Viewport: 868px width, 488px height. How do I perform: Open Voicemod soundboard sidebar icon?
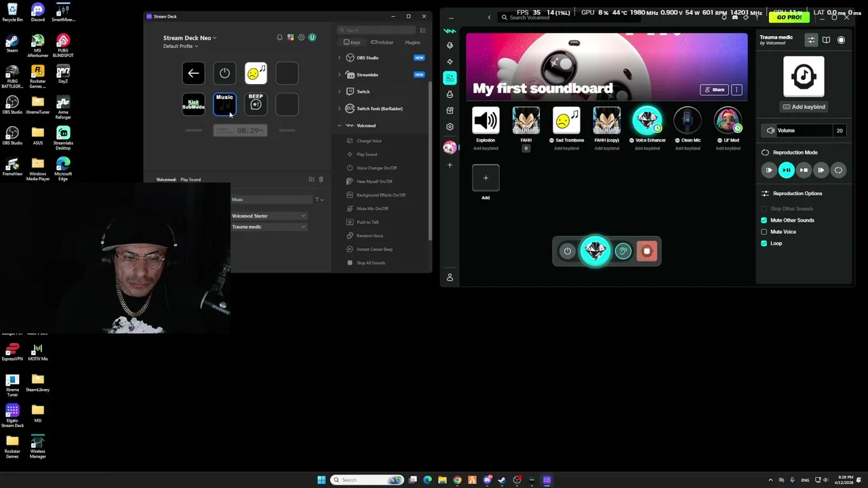(x=450, y=78)
